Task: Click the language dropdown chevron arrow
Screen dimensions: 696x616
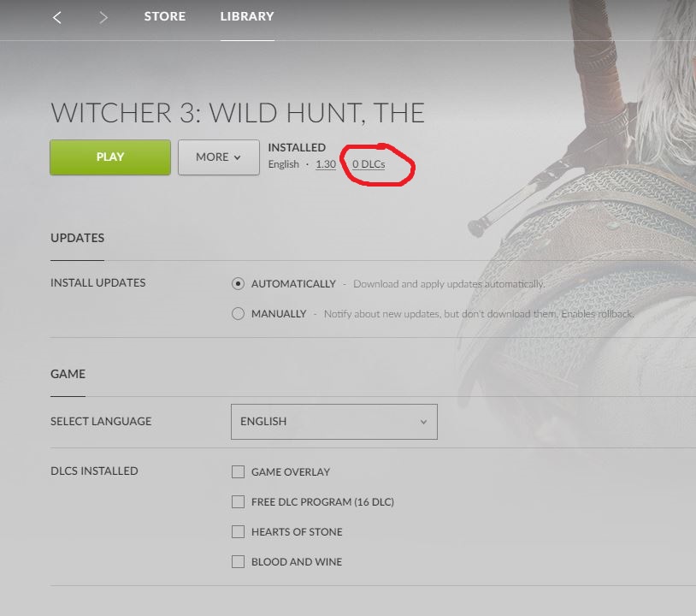Action: click(423, 422)
